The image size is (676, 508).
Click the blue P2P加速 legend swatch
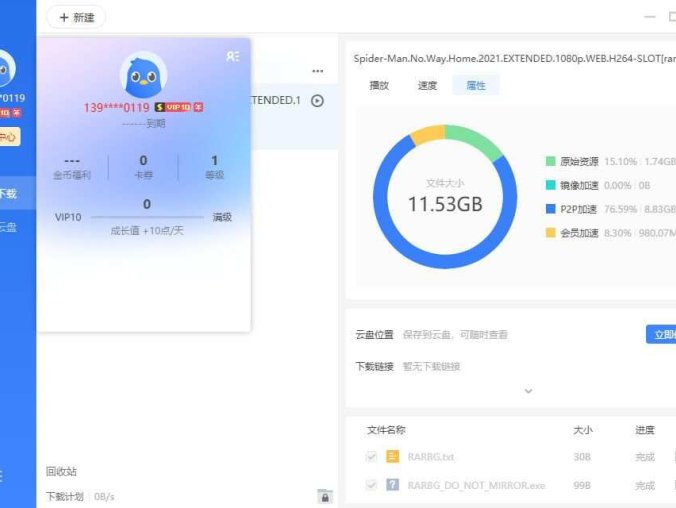click(551, 209)
